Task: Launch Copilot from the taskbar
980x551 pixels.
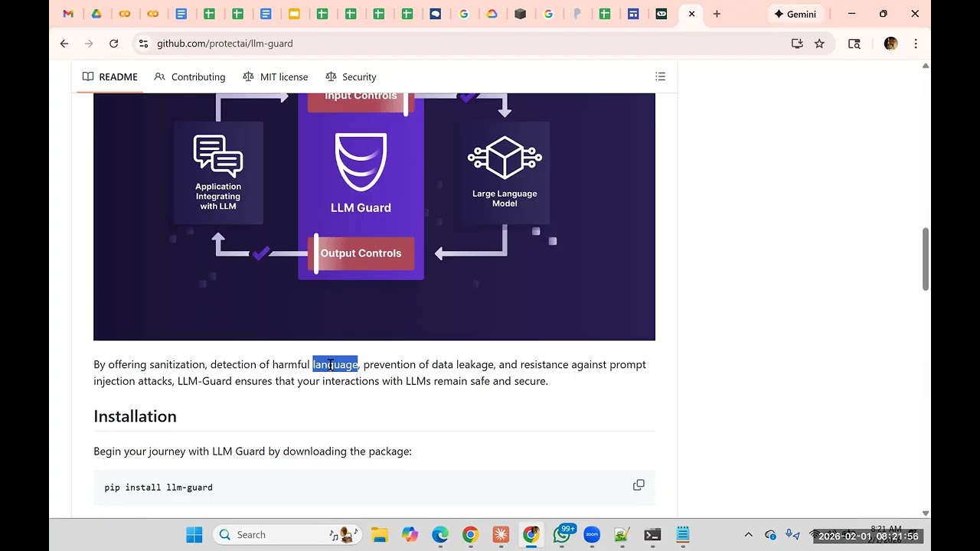Action: (410, 535)
